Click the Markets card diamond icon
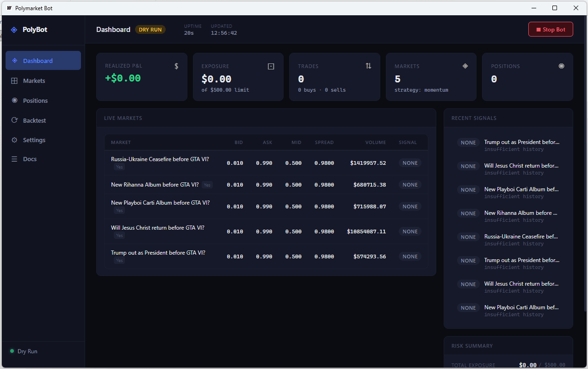The width and height of the screenshot is (588, 369). (465, 66)
